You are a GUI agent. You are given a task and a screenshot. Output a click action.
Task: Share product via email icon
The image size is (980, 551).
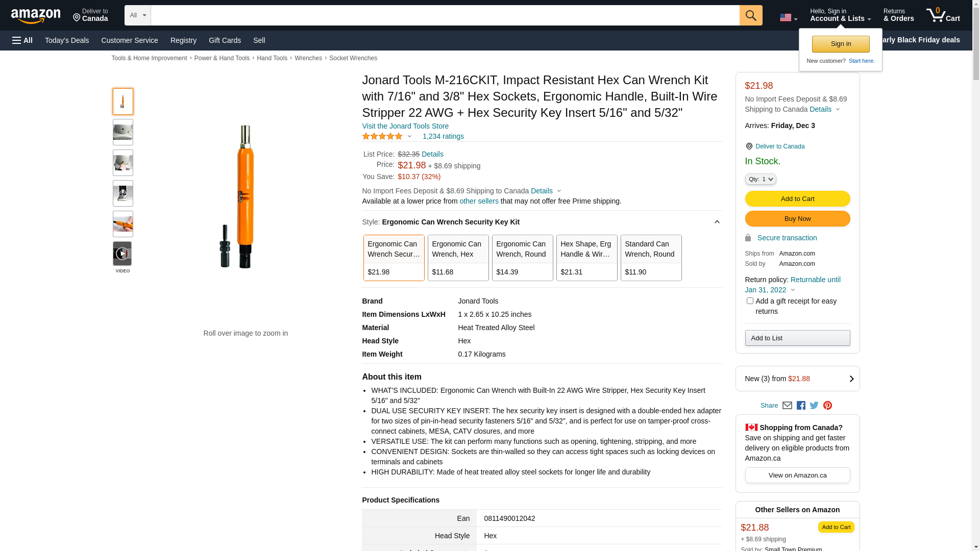[787, 406]
